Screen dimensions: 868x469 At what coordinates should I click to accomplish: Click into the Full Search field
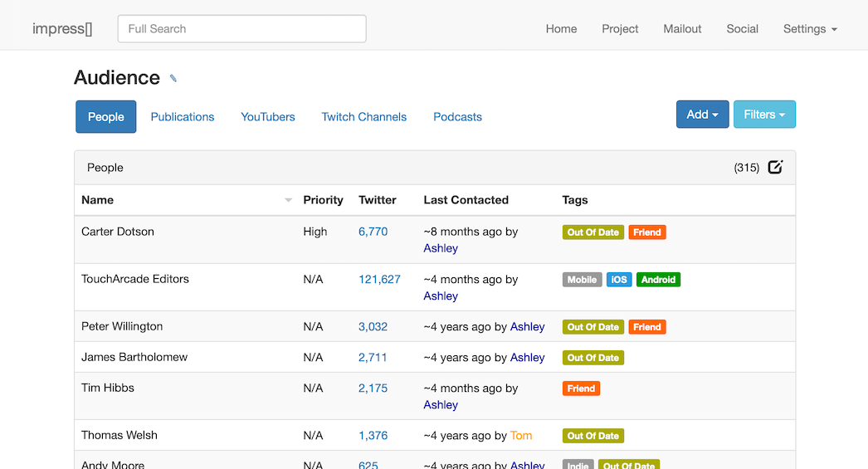tap(241, 29)
